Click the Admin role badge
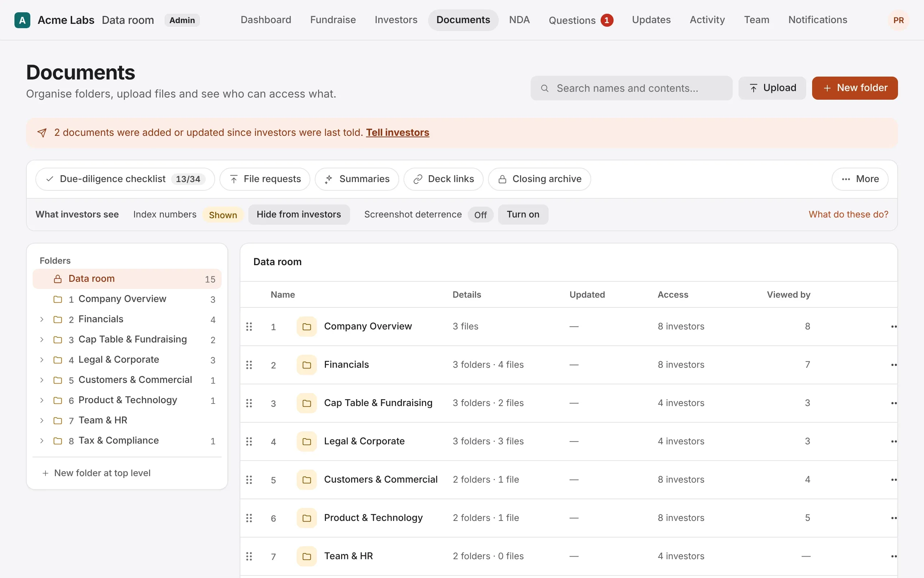 click(182, 20)
